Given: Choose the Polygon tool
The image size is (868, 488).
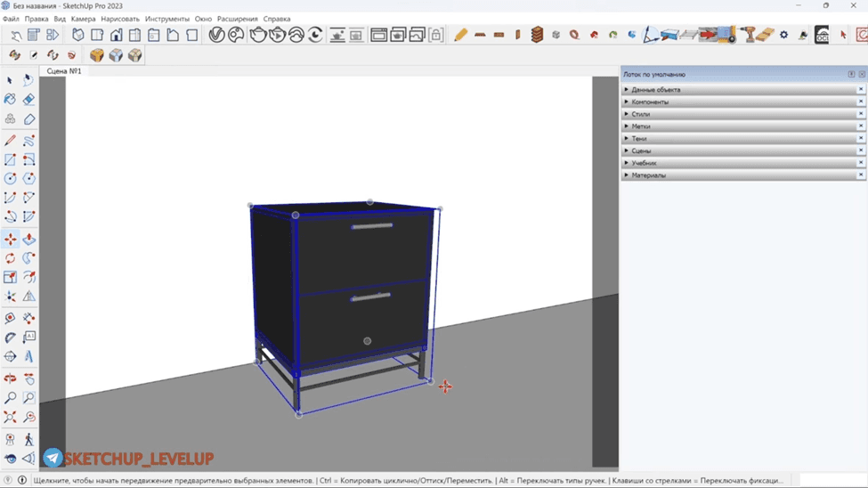Looking at the screenshot, I should (x=28, y=178).
